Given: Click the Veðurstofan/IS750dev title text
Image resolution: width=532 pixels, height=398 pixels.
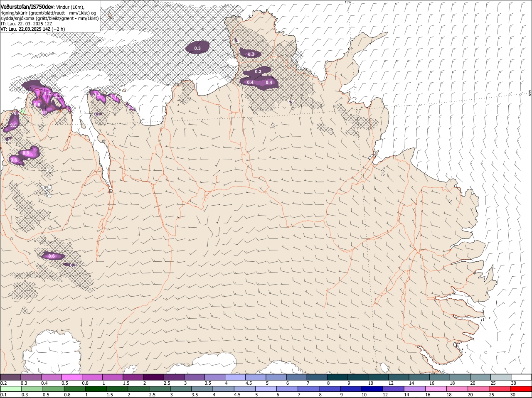Looking at the screenshot, I should click(x=27, y=6).
